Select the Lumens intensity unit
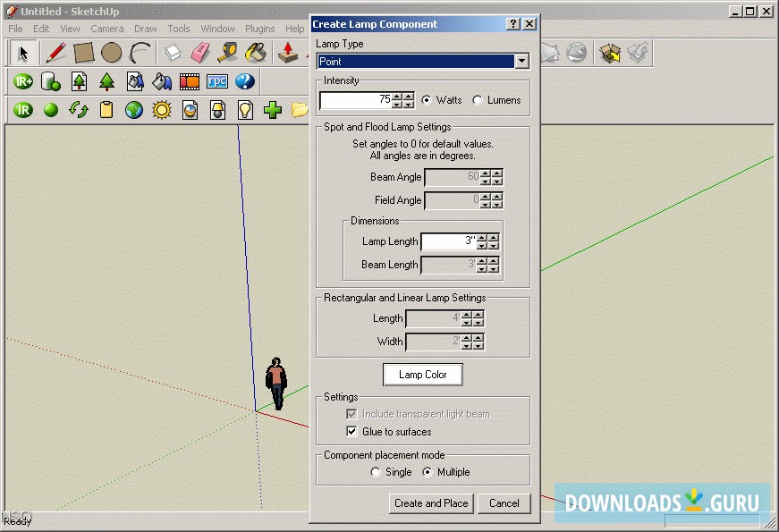This screenshot has width=779, height=532. coord(478,100)
